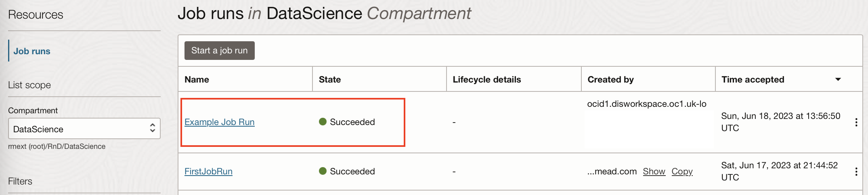The width and height of the screenshot is (868, 195).
Task: Click green Succeeded status dot for FirstJobRun
Action: 323,171
